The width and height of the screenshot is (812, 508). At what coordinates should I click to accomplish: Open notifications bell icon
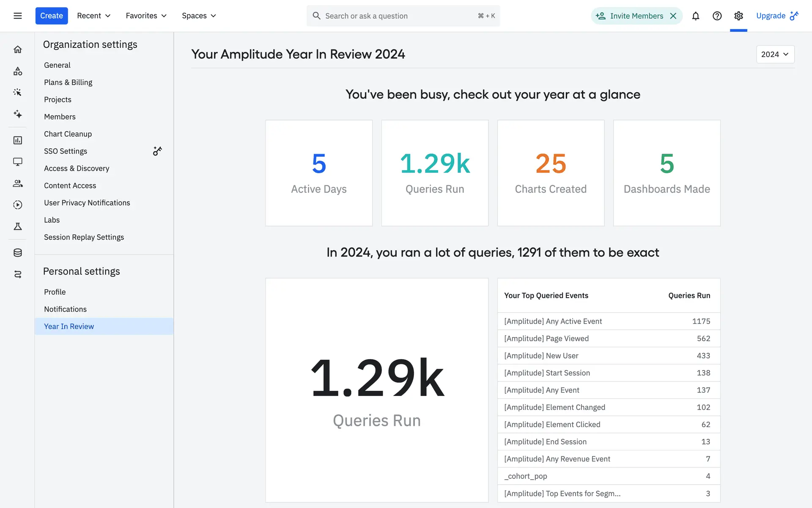tap(695, 16)
